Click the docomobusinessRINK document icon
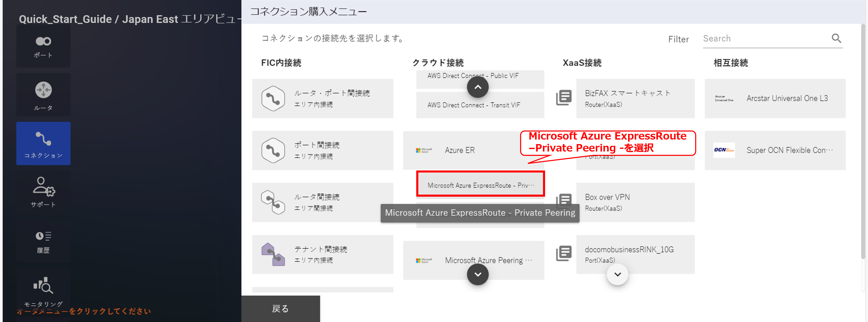868x322 pixels. pos(564,253)
